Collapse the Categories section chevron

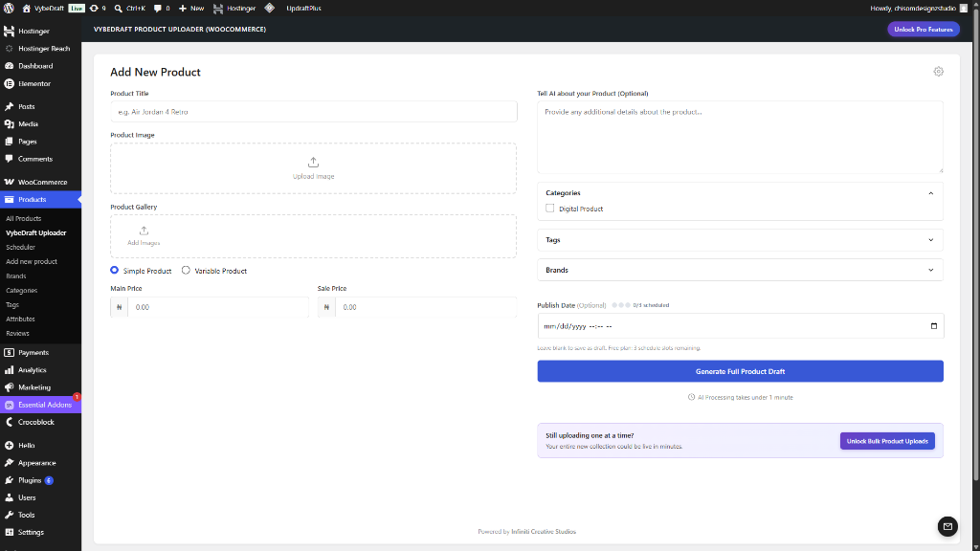coord(930,193)
